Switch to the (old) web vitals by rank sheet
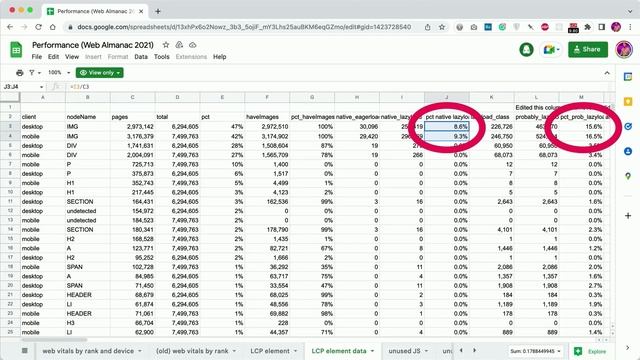 [x=192, y=351]
